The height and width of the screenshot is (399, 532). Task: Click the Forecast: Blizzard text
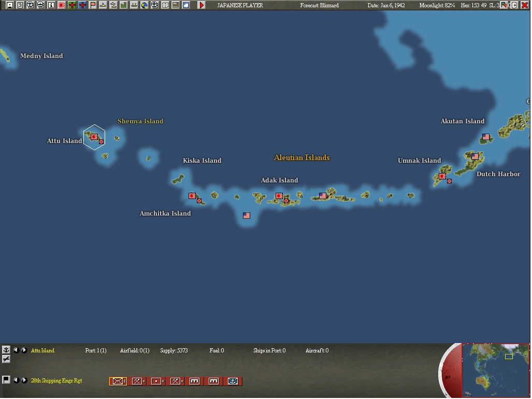coord(319,5)
